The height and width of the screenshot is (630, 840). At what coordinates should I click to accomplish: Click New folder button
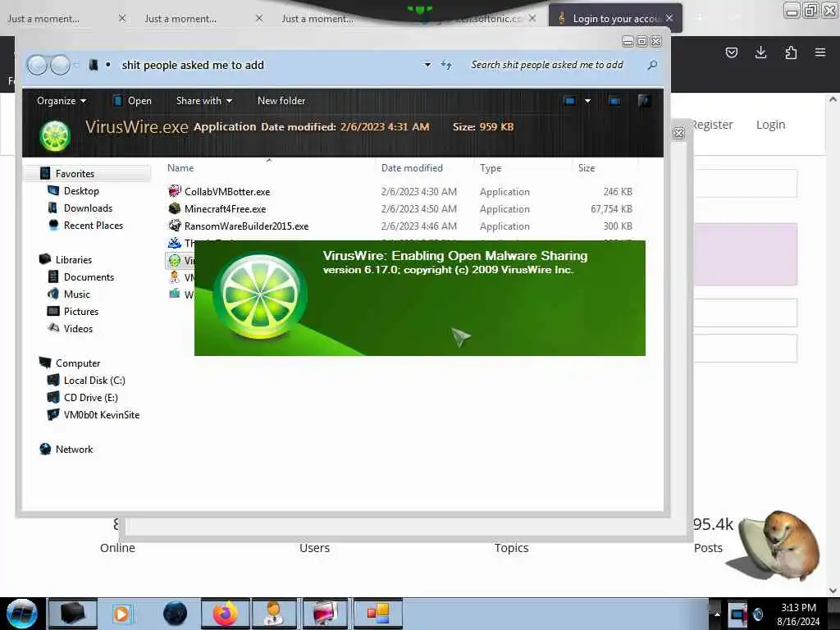[281, 101]
